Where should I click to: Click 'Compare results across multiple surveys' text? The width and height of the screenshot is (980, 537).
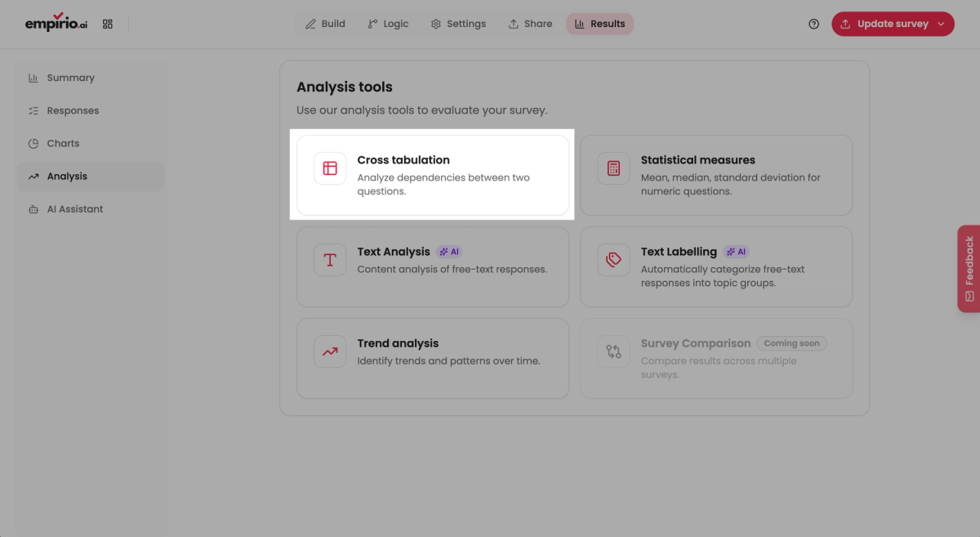click(x=719, y=367)
